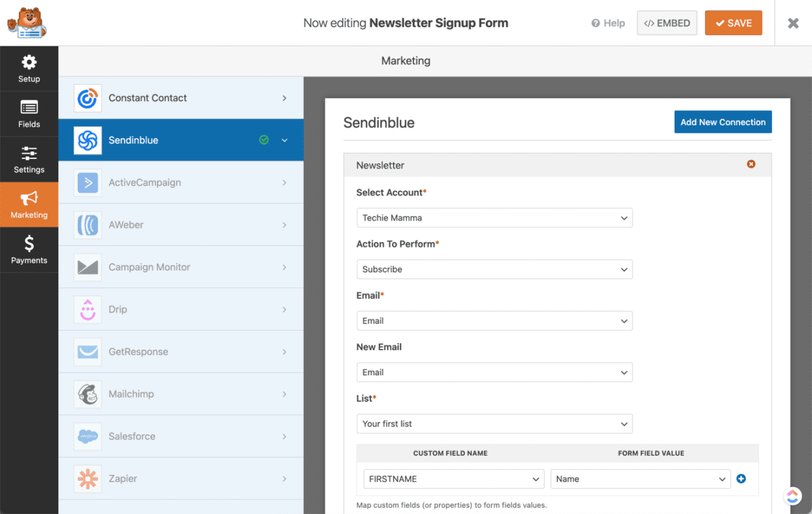Image resolution: width=812 pixels, height=514 pixels.
Task: Open the required Email field dropdown
Action: point(495,321)
